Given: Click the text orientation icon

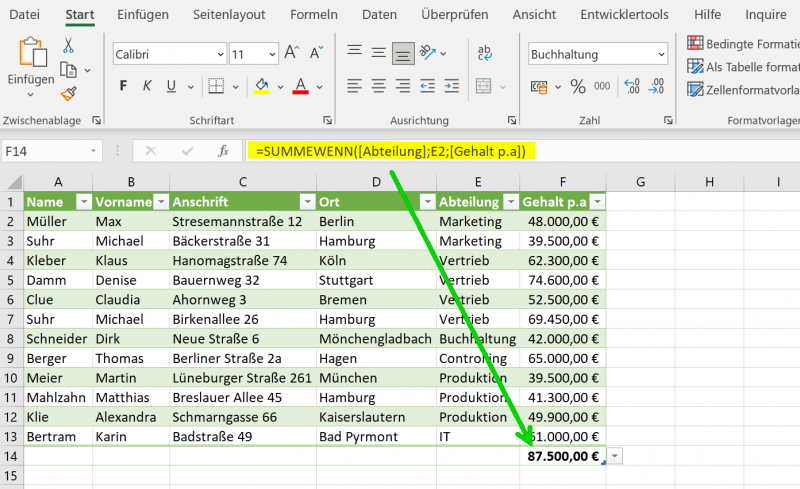Looking at the screenshot, I should (x=428, y=52).
